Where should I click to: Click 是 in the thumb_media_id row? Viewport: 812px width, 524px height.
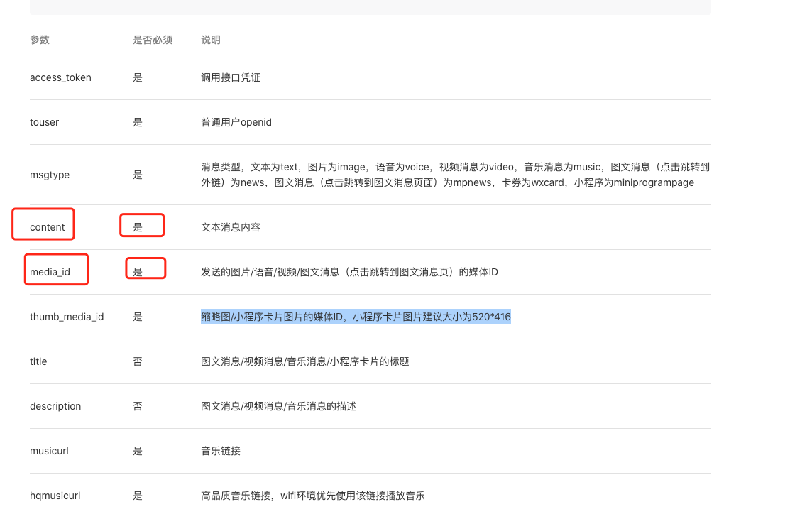pos(137,317)
